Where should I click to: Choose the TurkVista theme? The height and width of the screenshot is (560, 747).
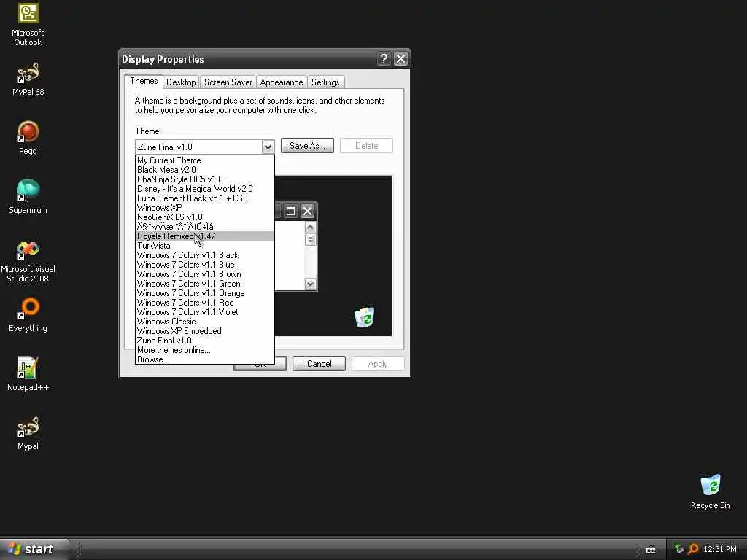pos(205,246)
